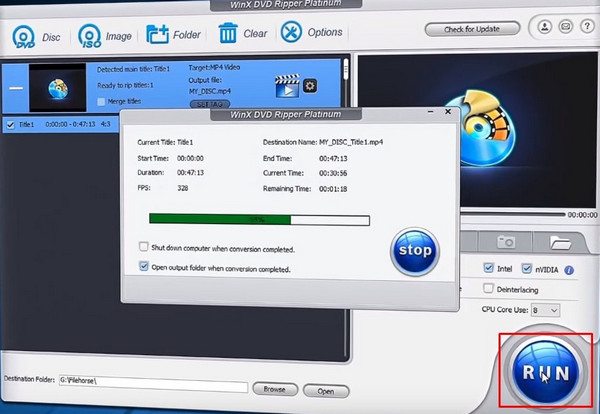Click the disc thumbnail in title list

click(x=57, y=88)
